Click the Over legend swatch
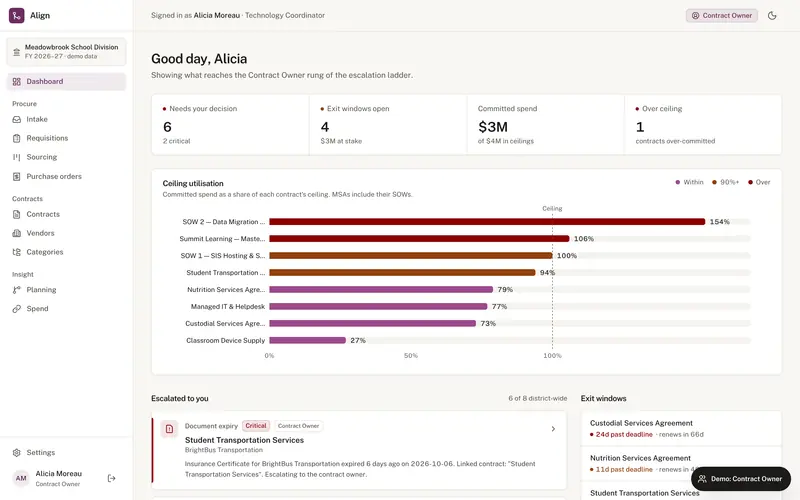Viewport: 800px width, 500px height. tap(750, 182)
